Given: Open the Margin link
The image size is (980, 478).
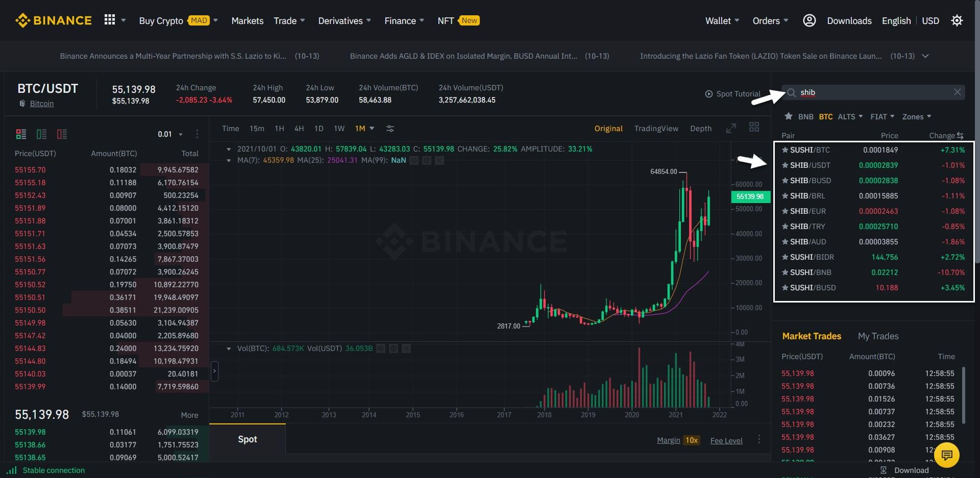Looking at the screenshot, I should click(669, 440).
